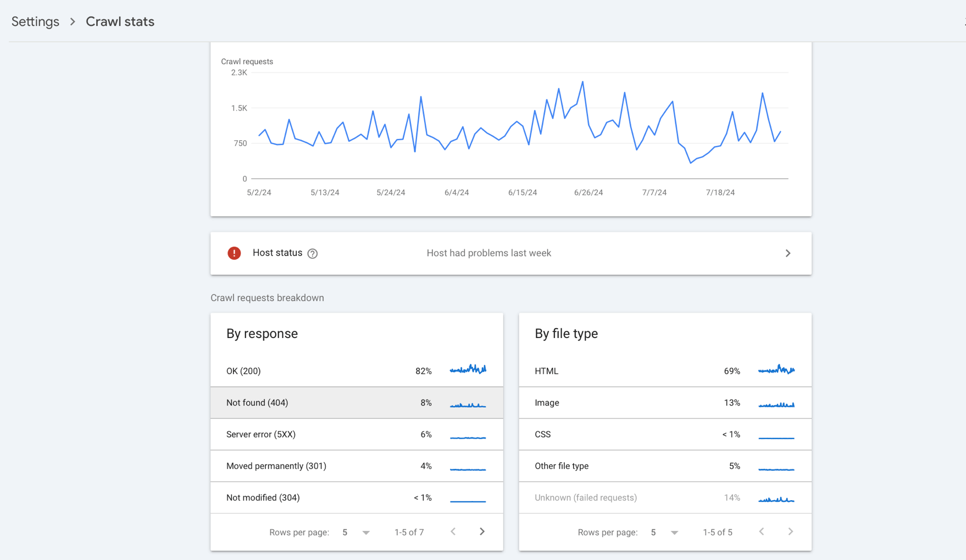Click the Unknown failed requests sparkline
966x560 pixels.
776,499
